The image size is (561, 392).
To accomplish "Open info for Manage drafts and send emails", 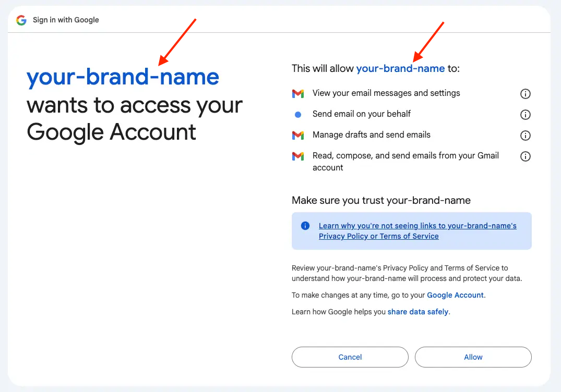I will pyautogui.click(x=525, y=136).
